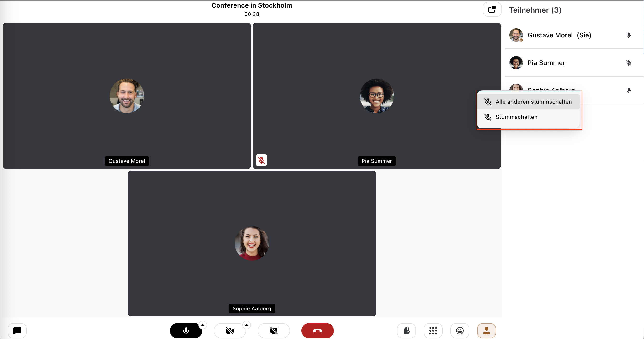Click Pia Summer's avatar in the list
This screenshot has height=339, width=644.
(516, 63)
